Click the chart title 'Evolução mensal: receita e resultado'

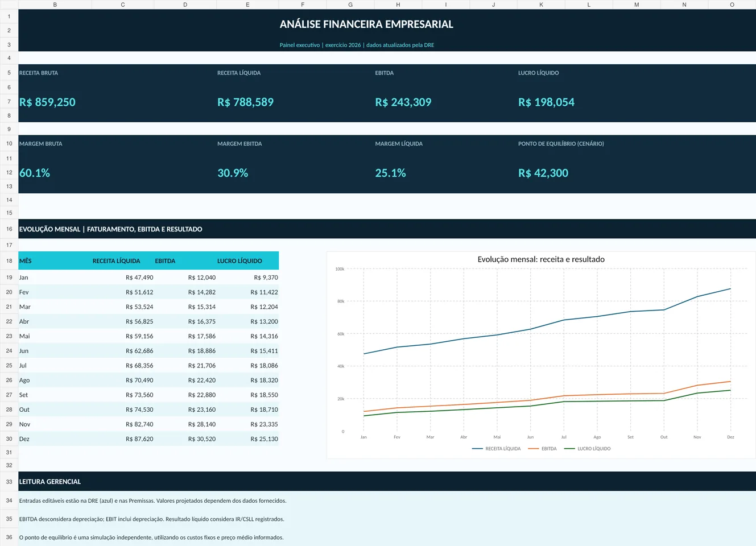pos(541,259)
